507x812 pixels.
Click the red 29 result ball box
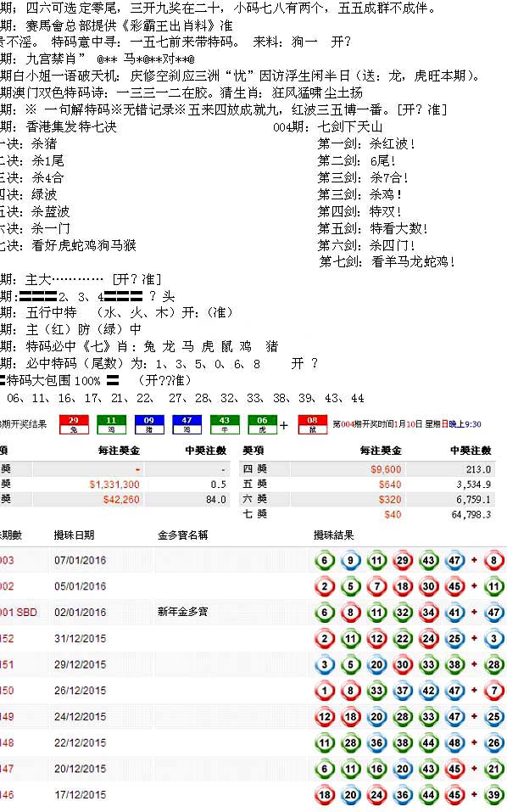click(x=74, y=424)
